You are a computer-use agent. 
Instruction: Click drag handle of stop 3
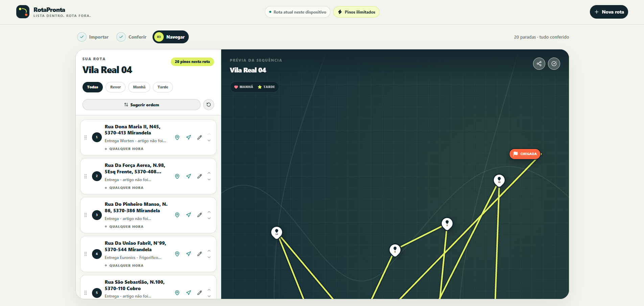point(86,215)
